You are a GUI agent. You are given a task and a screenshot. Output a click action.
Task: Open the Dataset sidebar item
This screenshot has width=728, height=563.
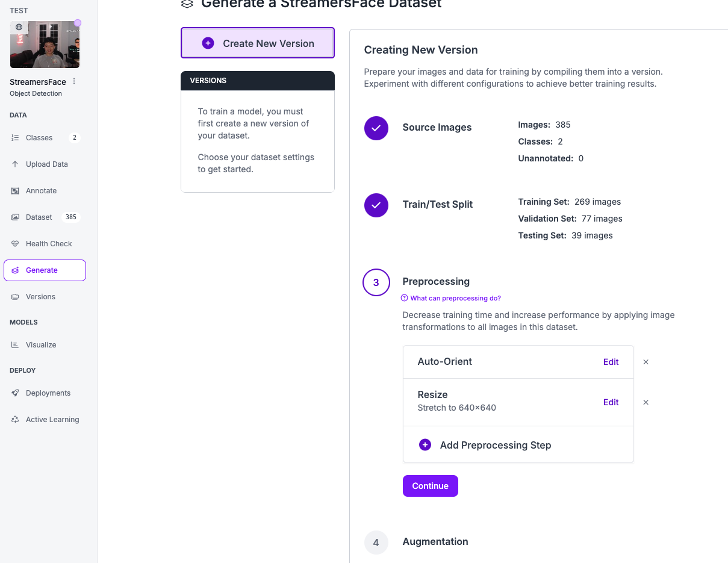[39, 217]
